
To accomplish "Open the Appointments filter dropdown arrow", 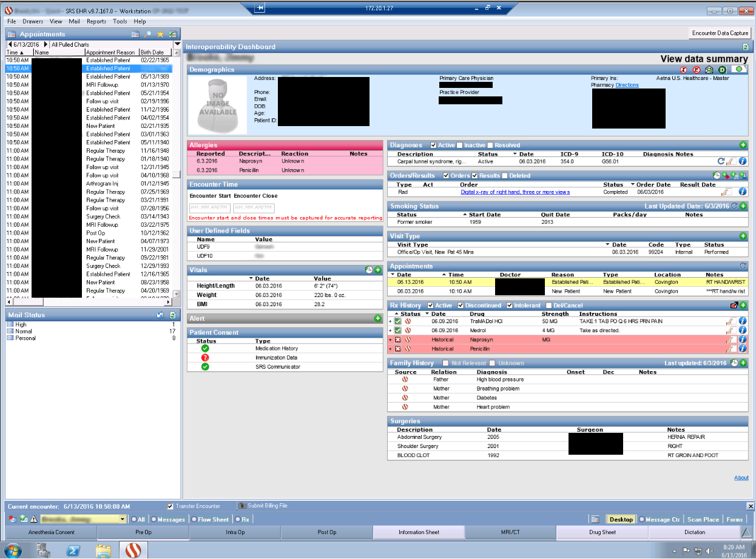I will 177,44.
